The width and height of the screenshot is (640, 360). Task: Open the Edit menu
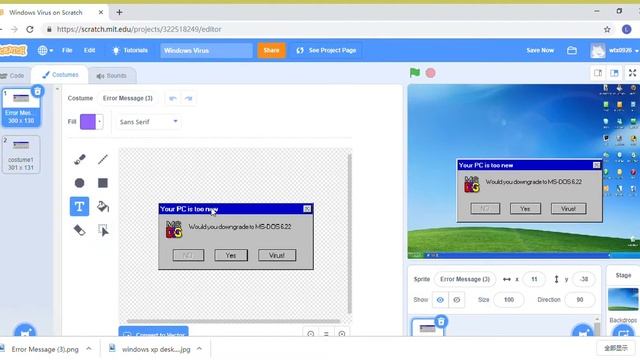click(89, 50)
